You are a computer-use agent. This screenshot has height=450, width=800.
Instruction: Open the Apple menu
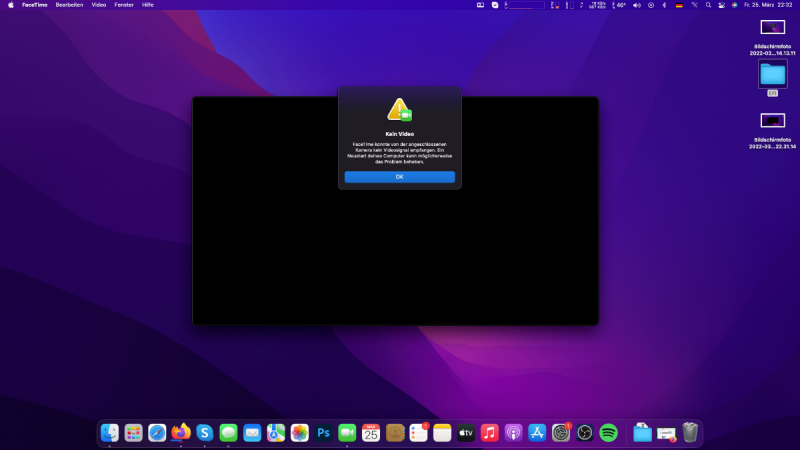point(9,5)
